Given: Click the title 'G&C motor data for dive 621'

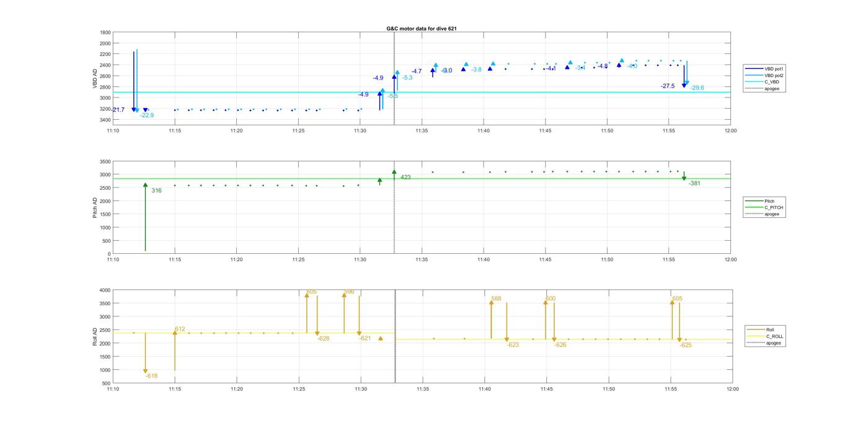Looking at the screenshot, I should [422, 29].
